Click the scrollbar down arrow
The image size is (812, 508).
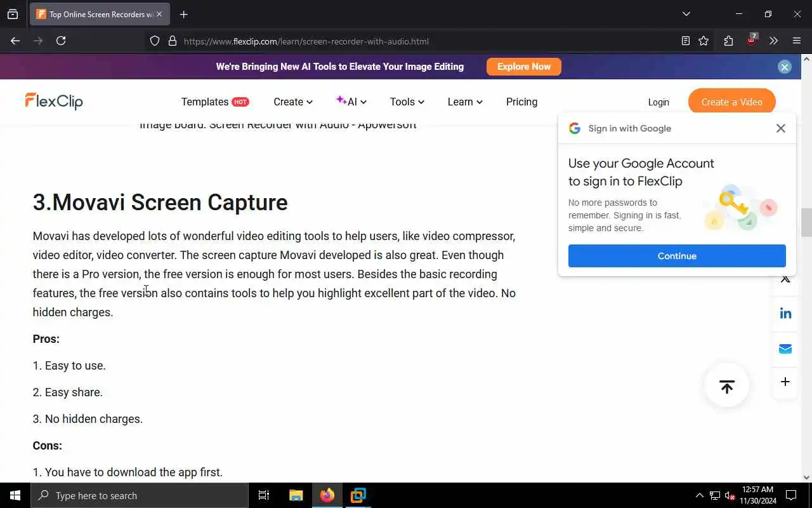point(806,478)
